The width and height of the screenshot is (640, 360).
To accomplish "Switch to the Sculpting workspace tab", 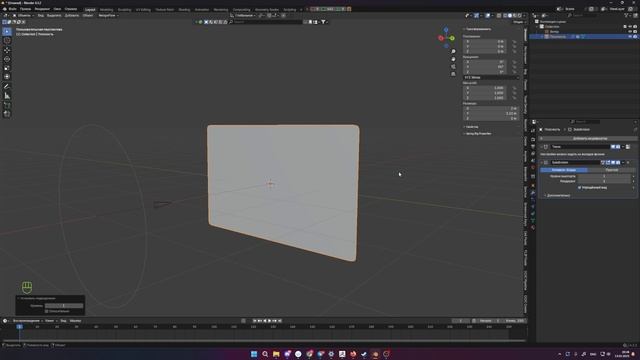I will (124, 9).
